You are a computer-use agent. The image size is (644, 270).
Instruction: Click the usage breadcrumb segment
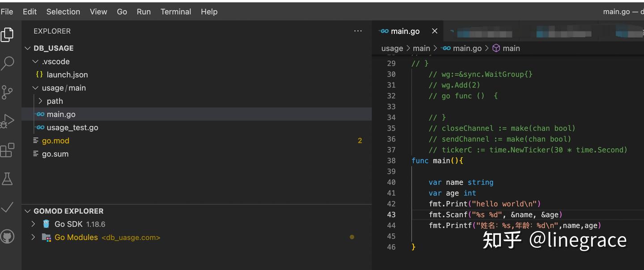pyautogui.click(x=392, y=48)
